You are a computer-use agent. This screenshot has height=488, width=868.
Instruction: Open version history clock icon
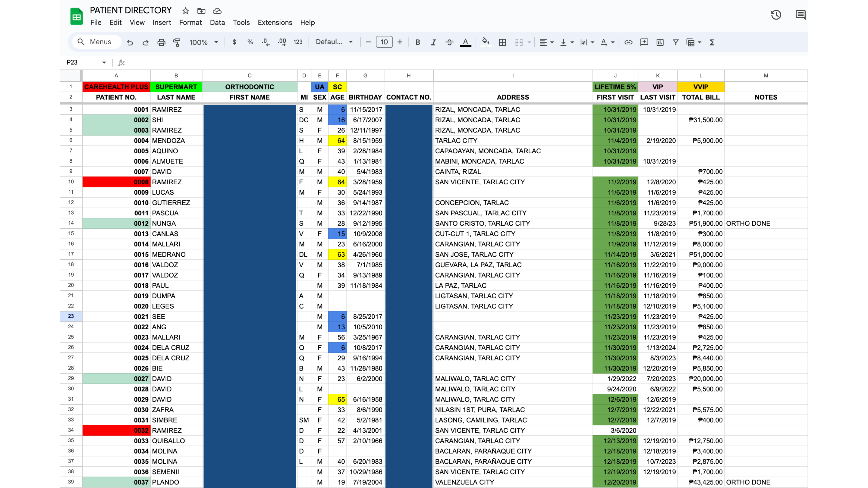pyautogui.click(x=776, y=15)
